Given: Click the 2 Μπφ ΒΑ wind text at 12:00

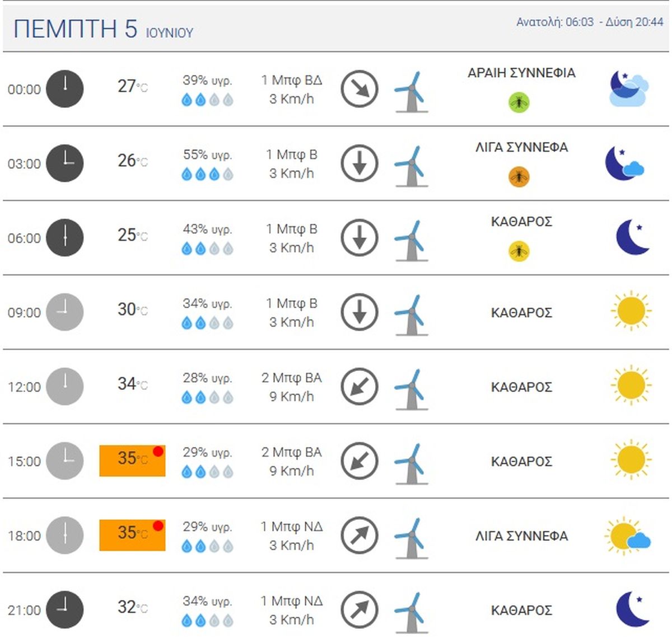Looking at the screenshot, I should [x=291, y=378].
